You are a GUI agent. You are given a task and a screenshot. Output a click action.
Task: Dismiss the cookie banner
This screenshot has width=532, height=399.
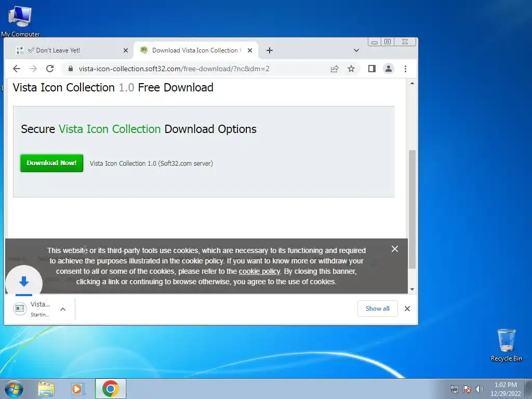395,249
